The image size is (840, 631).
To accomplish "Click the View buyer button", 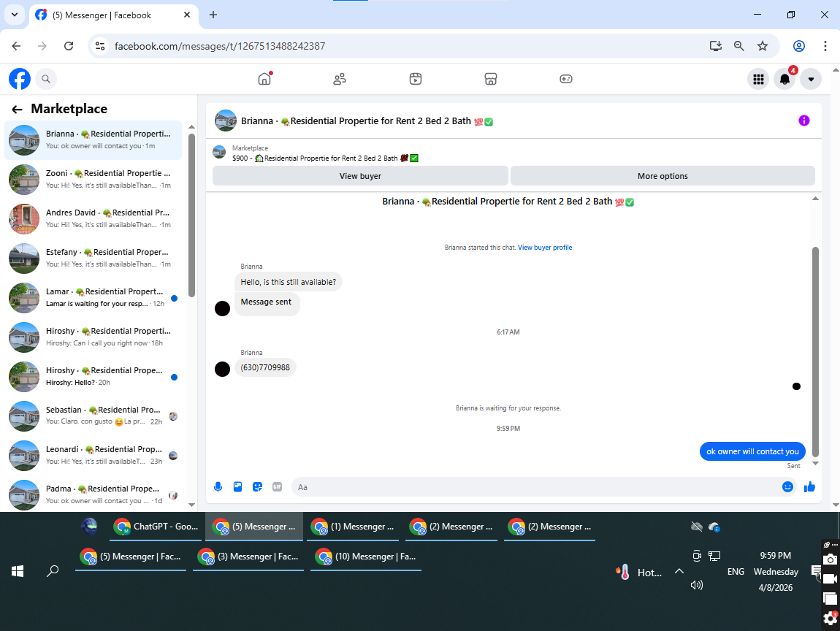I will point(360,176).
